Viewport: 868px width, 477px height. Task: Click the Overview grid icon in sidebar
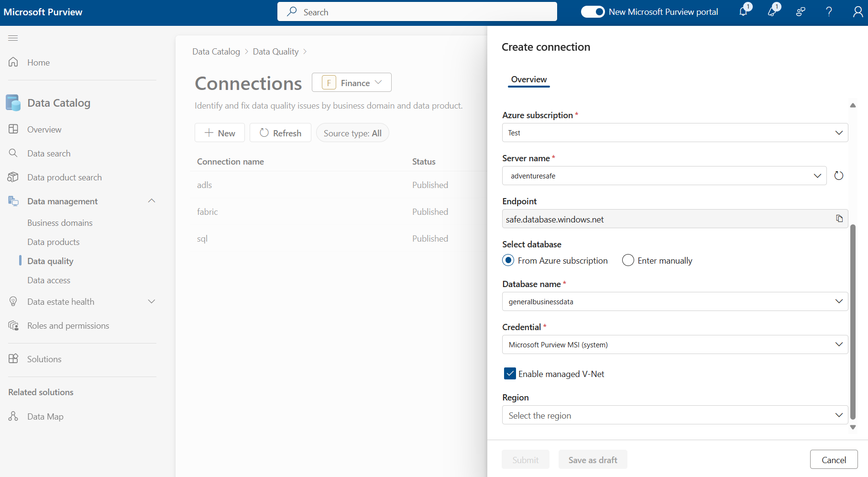click(x=13, y=129)
